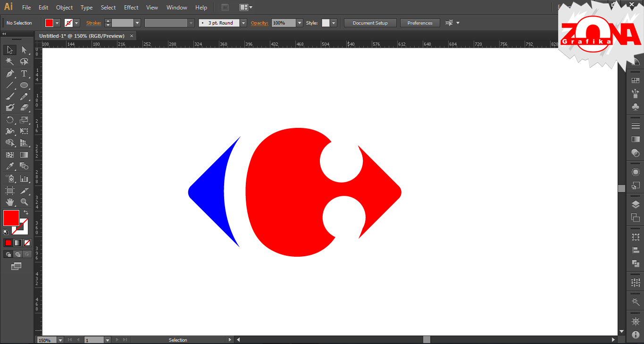Choose the Scale tool
644x344 pixels.
(x=24, y=120)
